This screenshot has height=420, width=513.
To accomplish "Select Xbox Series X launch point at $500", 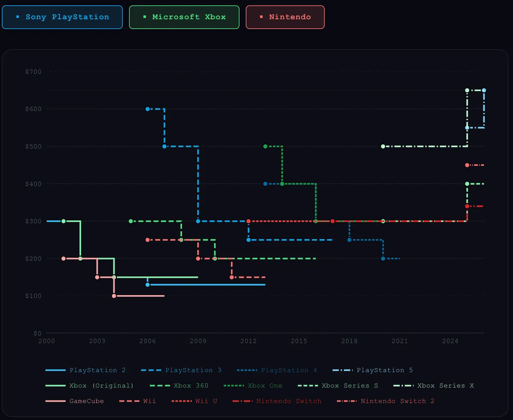I will tap(383, 146).
